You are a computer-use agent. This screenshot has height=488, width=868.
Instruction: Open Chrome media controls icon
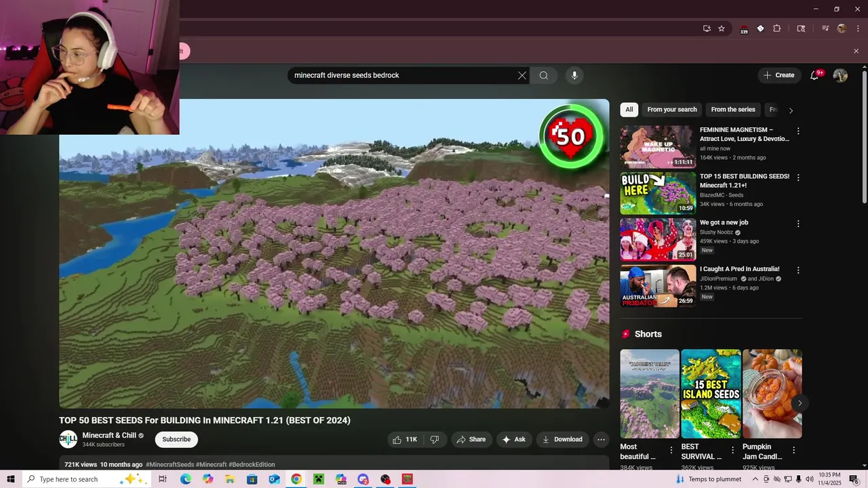coord(825,28)
